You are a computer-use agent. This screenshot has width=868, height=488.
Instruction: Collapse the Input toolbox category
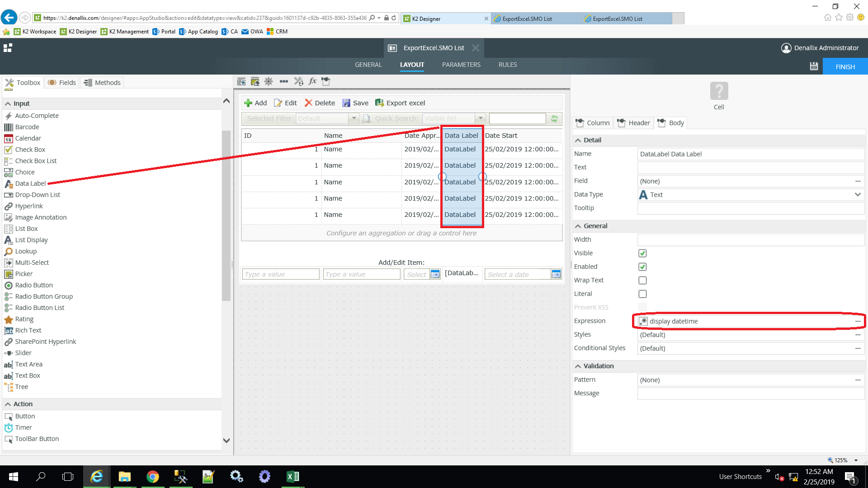point(8,103)
